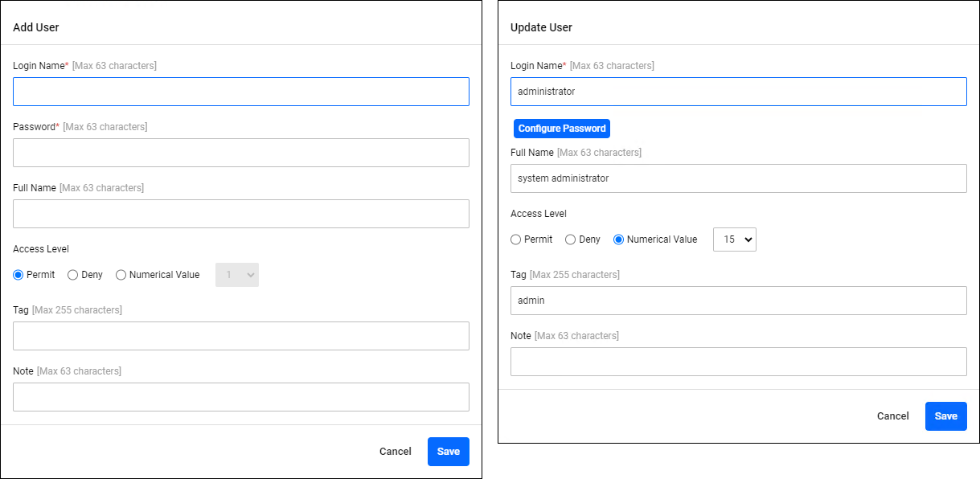
Task: Focus the empty Login Name field
Action: pyautogui.click(x=241, y=92)
